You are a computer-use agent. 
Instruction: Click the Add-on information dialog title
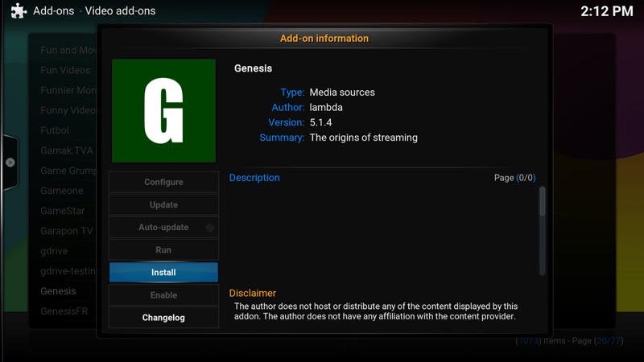[324, 39]
